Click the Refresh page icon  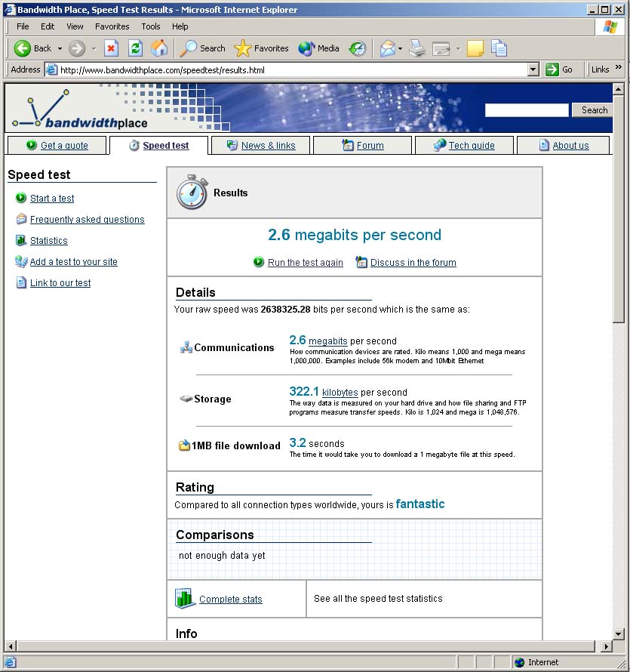[135, 48]
